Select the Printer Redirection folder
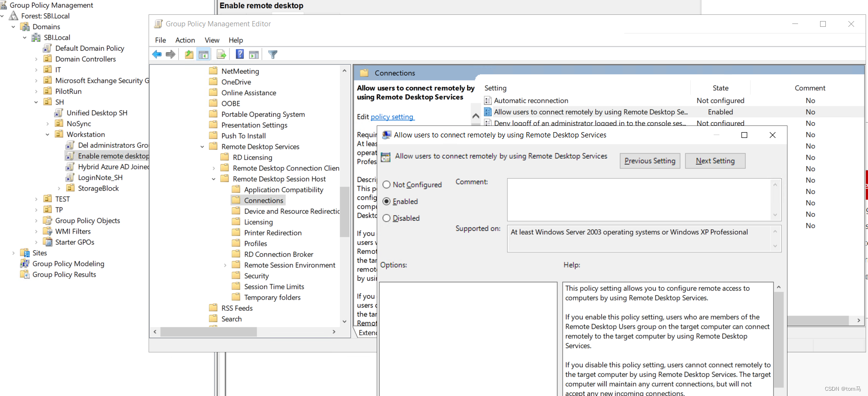Screen dimensions: 868x396 pos(273,233)
